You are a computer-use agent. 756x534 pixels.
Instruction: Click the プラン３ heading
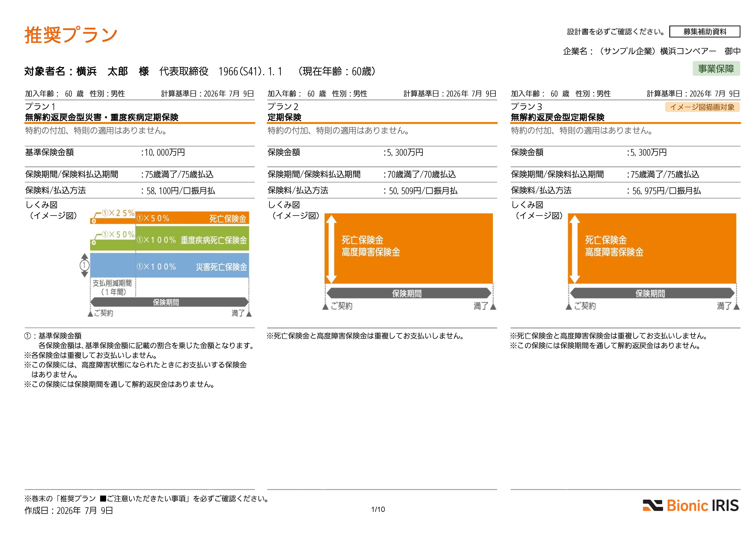[x=526, y=106]
